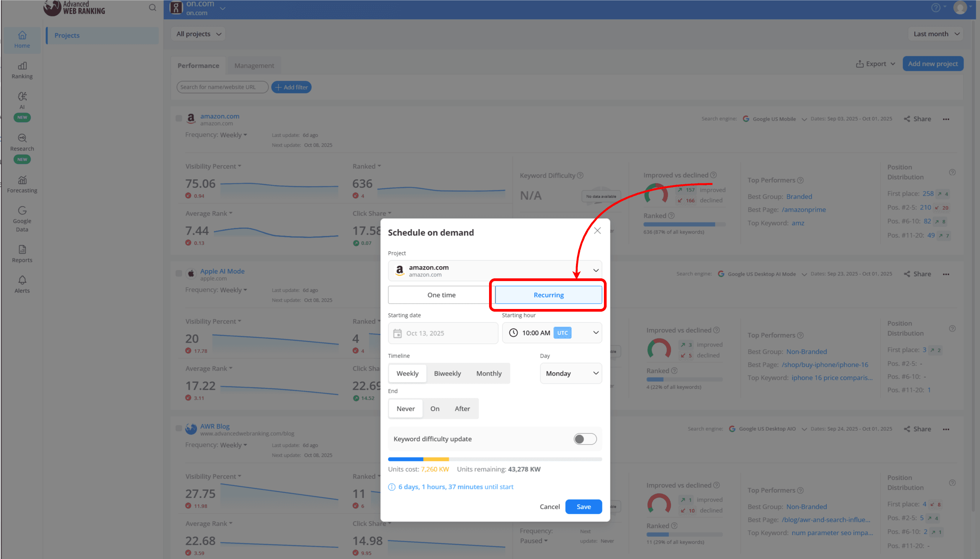Click the search magnifier in sidebar header
This screenshot has width=980, height=559.
pos(152,8)
